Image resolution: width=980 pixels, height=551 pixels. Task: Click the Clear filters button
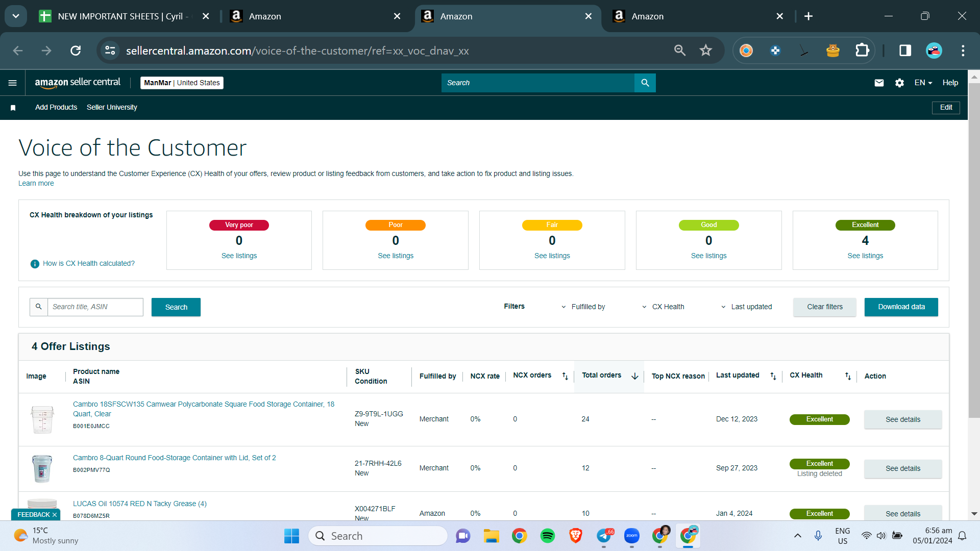pos(825,307)
